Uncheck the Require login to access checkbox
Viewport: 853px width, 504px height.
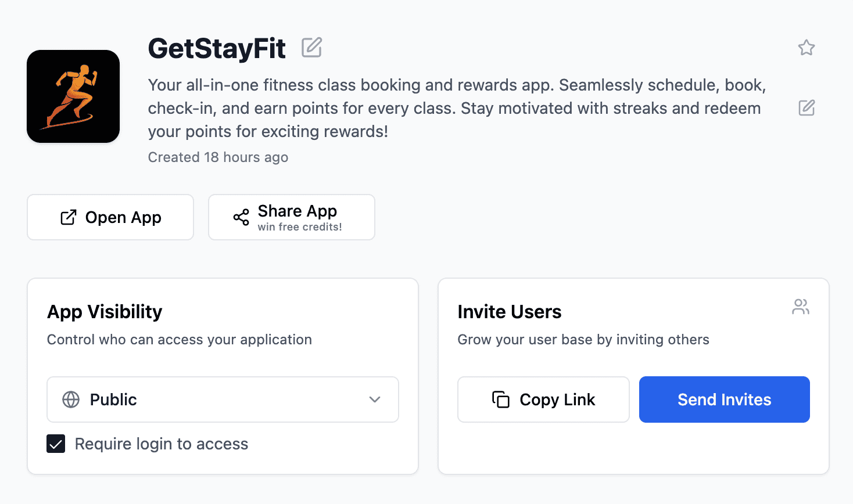click(x=56, y=444)
